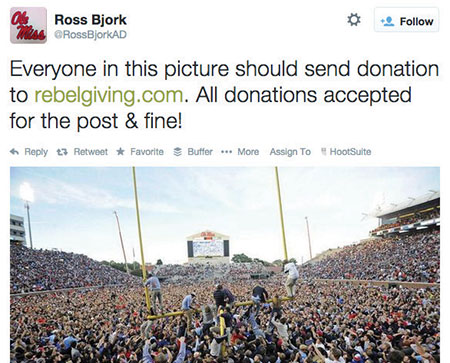Select the Buffer text action
Viewport: 450px width, 363px height.
pos(200,152)
